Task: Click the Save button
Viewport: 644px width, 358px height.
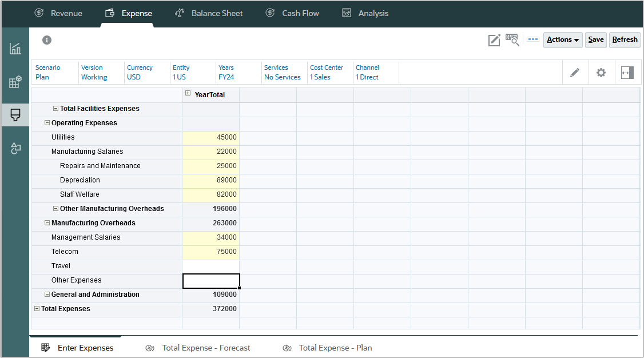Action: click(x=595, y=39)
